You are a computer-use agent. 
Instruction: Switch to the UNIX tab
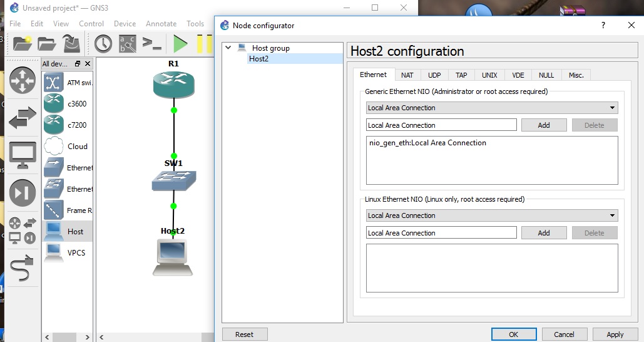pyautogui.click(x=489, y=75)
